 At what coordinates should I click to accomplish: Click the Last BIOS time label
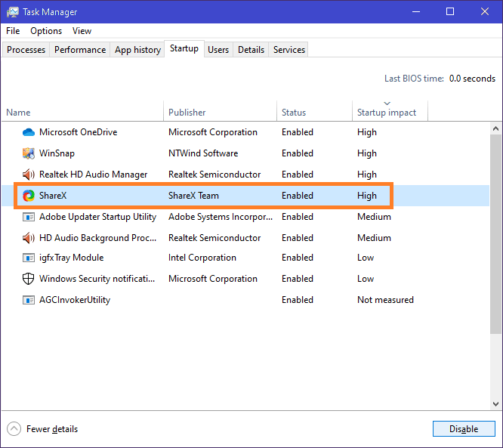[x=414, y=79]
